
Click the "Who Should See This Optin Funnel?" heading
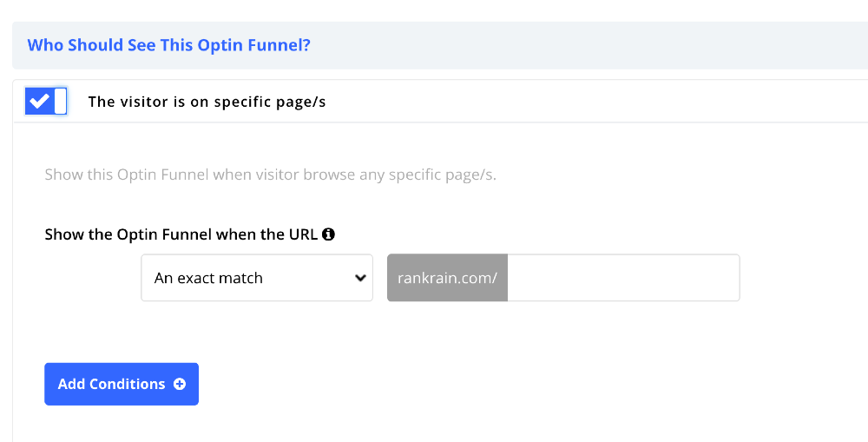coord(168,45)
